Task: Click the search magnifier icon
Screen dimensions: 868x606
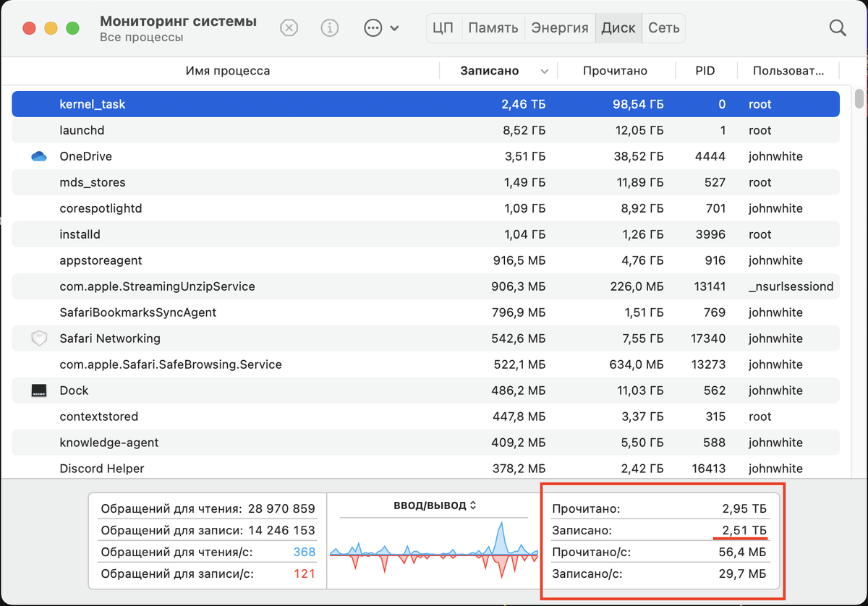Action: [x=838, y=28]
